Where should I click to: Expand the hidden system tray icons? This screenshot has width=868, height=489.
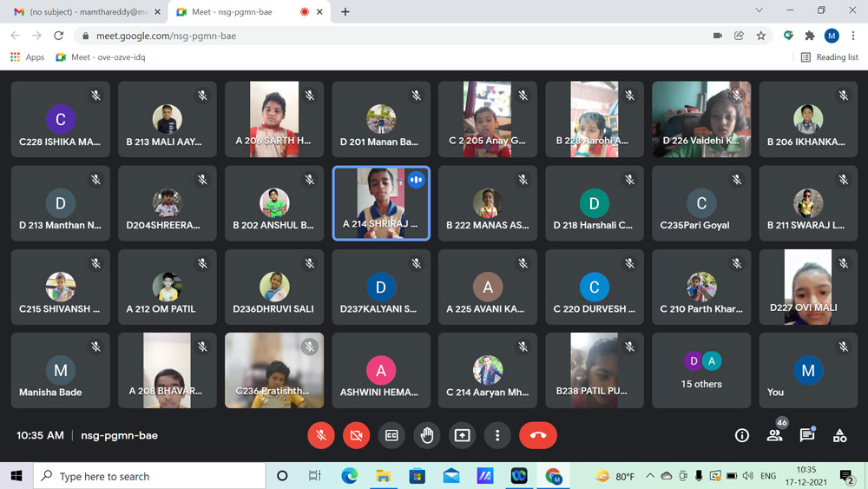click(x=650, y=476)
